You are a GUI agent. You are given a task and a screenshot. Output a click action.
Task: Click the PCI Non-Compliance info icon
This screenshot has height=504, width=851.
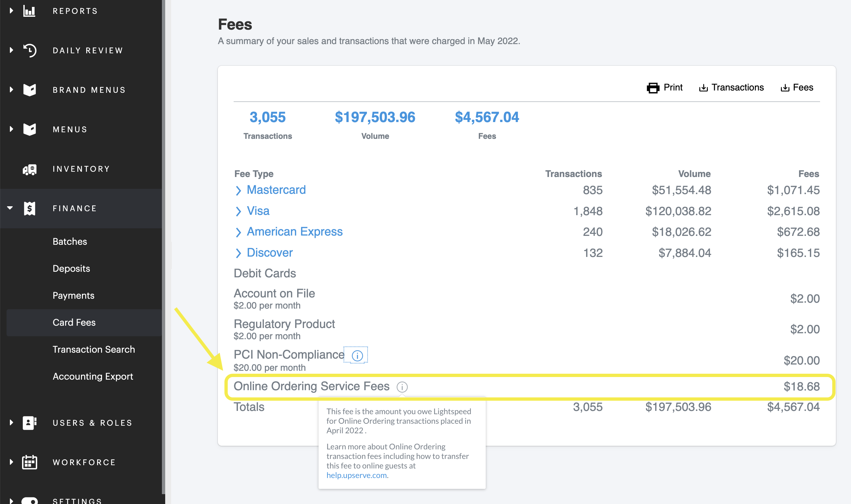357,356
